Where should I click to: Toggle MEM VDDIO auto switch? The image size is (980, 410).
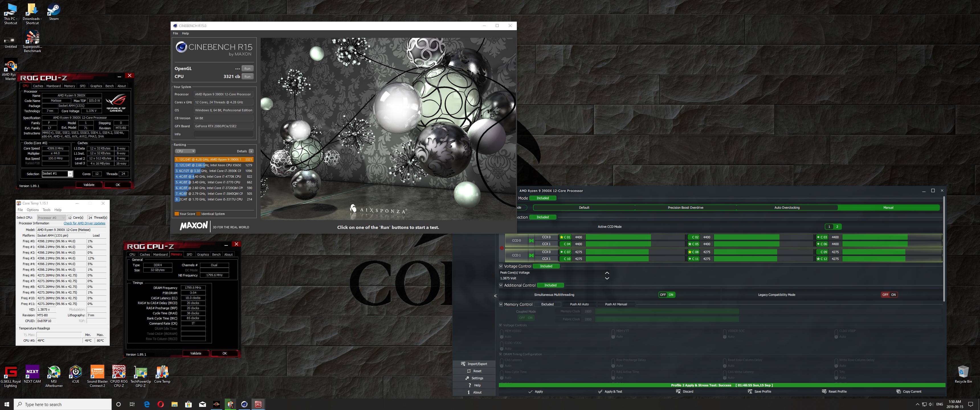tap(501, 334)
